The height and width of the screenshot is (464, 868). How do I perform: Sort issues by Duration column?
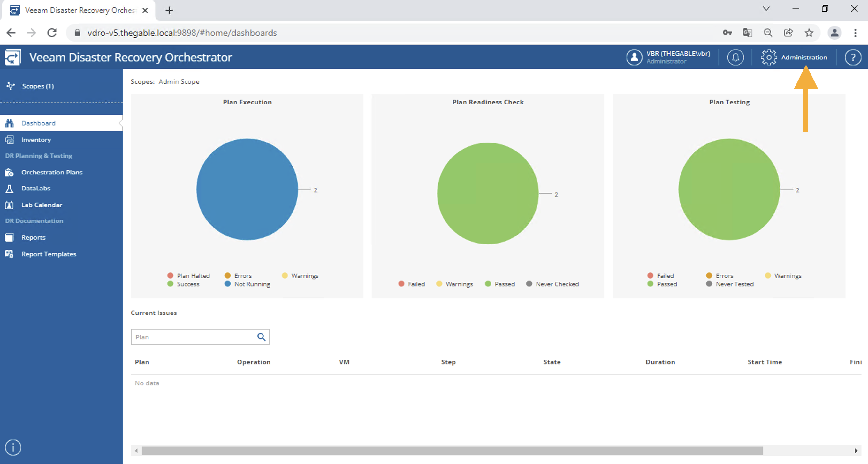point(660,362)
